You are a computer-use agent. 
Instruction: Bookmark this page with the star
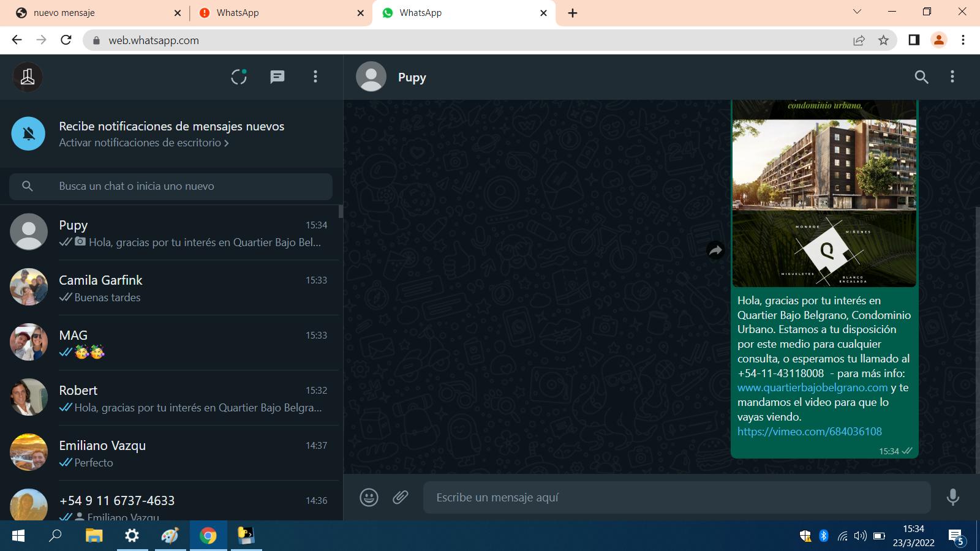click(883, 40)
